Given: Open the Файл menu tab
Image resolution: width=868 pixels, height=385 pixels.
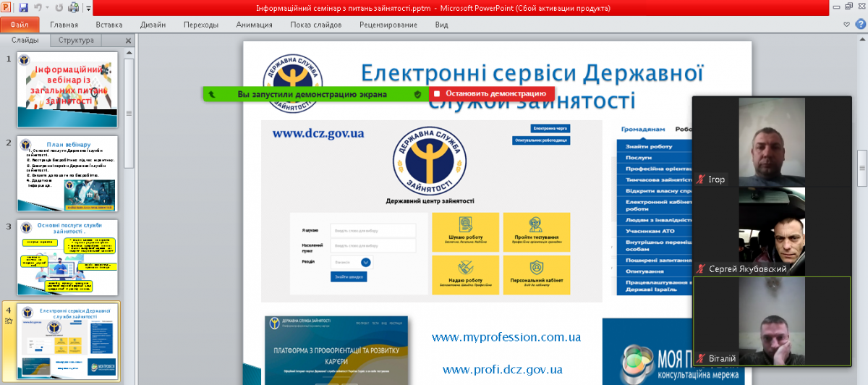Looking at the screenshot, I should tap(20, 24).
